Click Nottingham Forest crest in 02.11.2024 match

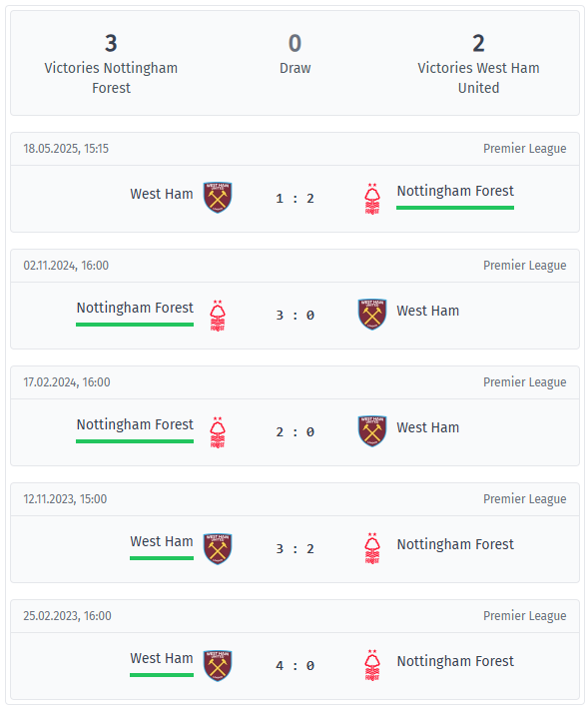coord(218,316)
